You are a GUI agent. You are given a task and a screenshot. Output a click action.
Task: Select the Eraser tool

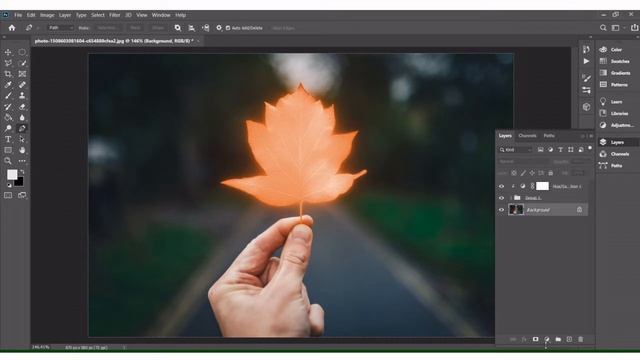[x=22, y=107]
